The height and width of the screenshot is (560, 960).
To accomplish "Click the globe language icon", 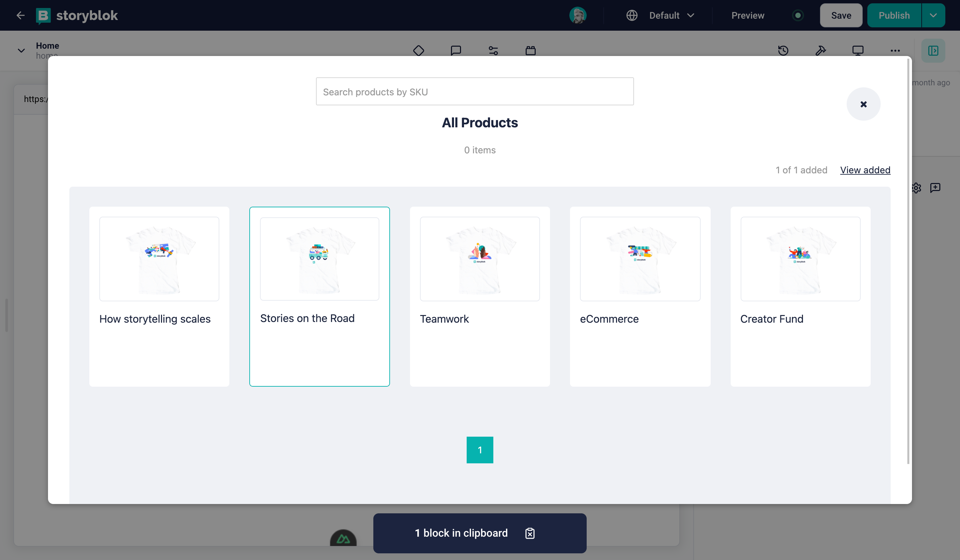I will (x=632, y=15).
